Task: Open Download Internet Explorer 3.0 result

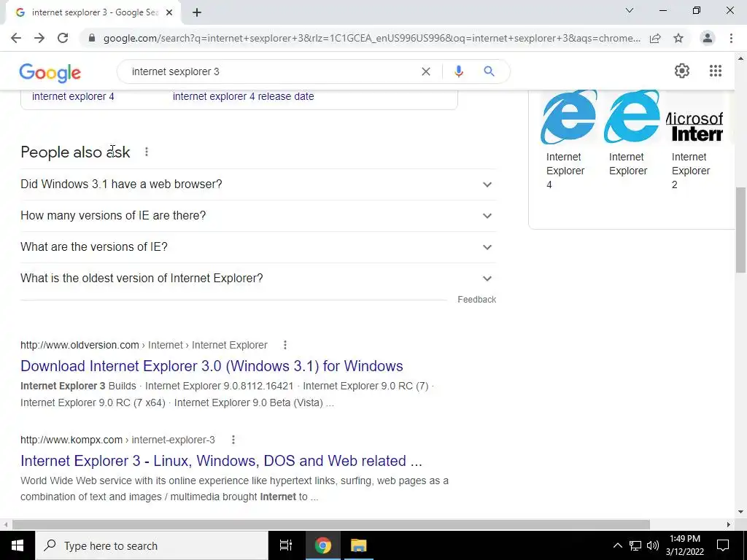Action: coord(212,366)
